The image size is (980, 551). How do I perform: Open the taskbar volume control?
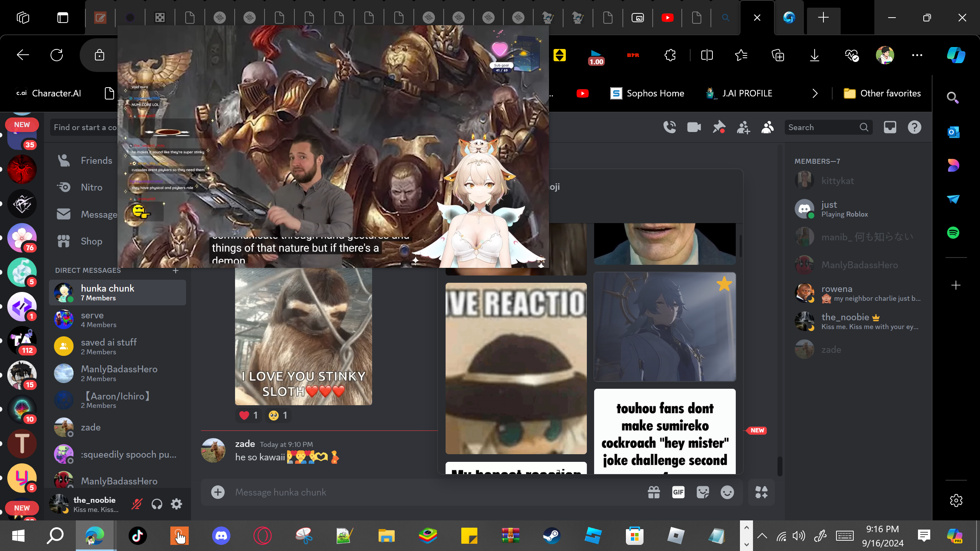point(799,536)
